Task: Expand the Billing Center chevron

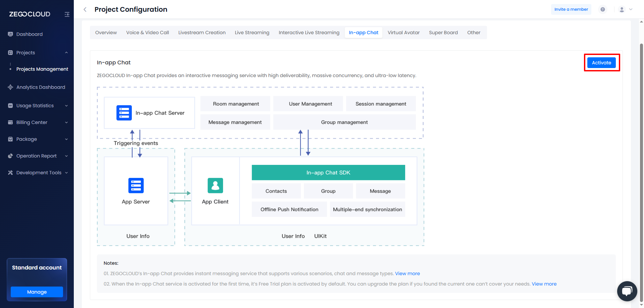Action: tap(66, 122)
